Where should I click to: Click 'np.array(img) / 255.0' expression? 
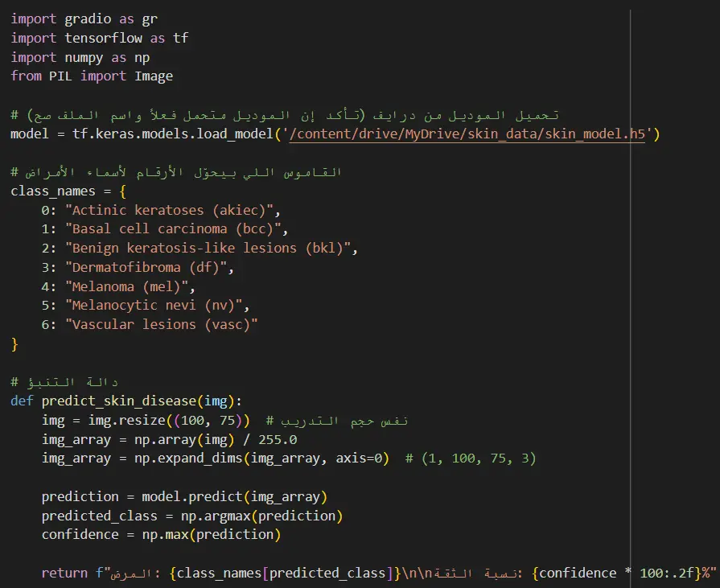(216, 440)
